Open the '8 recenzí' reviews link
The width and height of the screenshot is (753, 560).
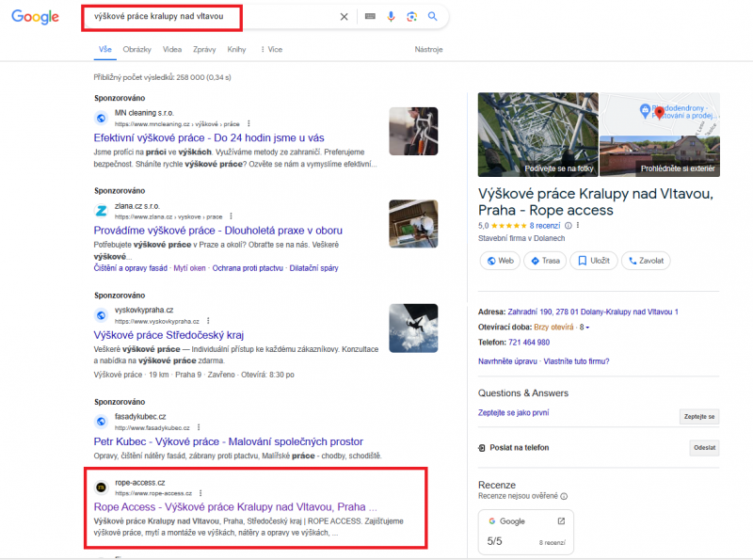point(545,226)
